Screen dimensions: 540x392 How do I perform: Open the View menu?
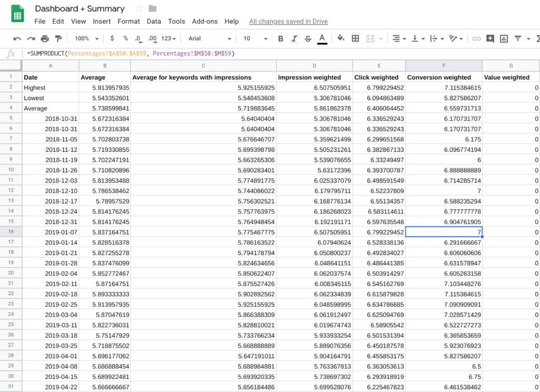click(79, 21)
